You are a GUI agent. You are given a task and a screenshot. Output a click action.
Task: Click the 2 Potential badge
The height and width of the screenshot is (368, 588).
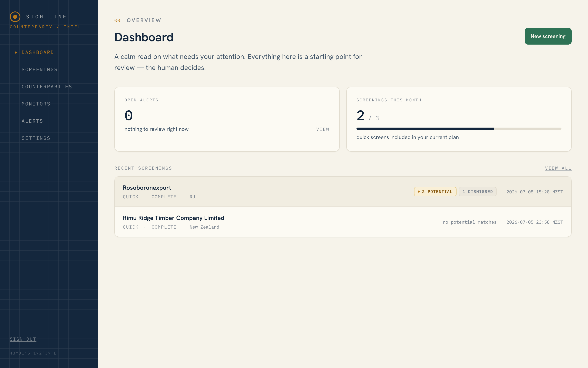(435, 192)
